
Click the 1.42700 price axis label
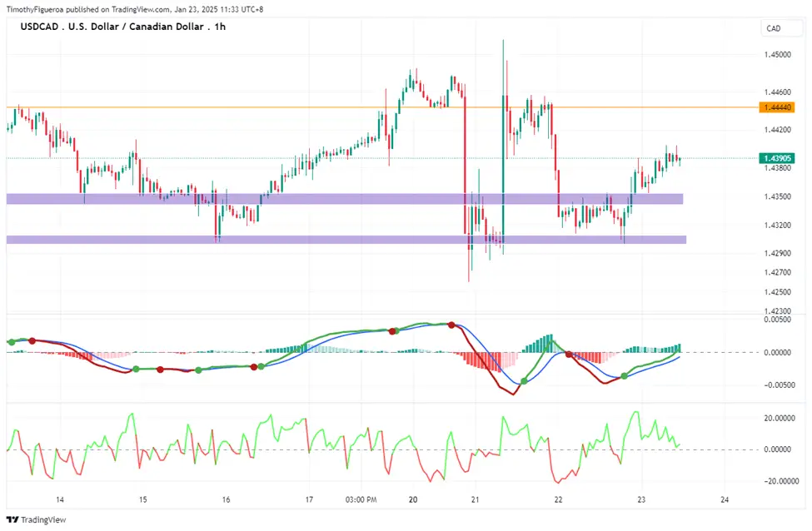coord(777,272)
